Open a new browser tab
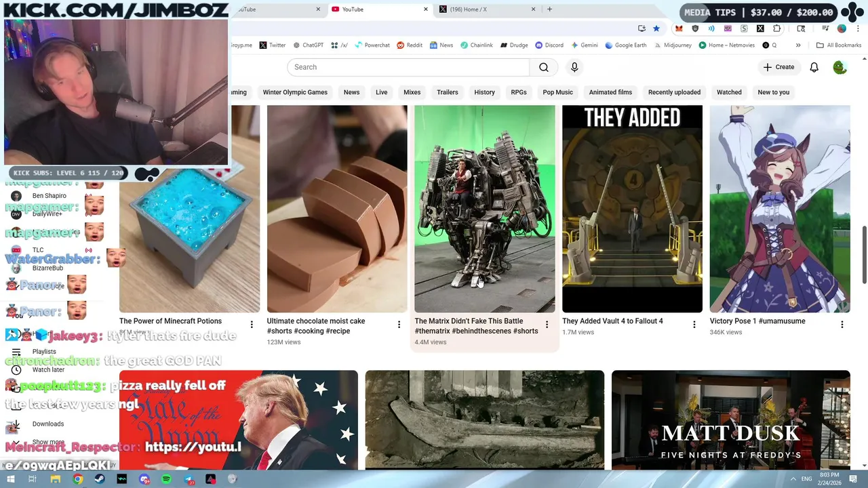868x488 pixels. [549, 9]
